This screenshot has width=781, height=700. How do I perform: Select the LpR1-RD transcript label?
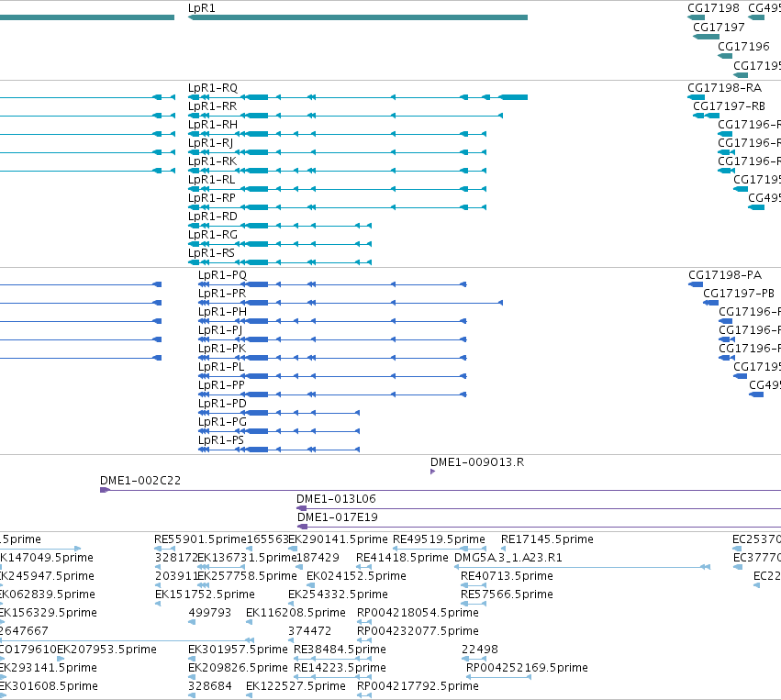point(213,217)
